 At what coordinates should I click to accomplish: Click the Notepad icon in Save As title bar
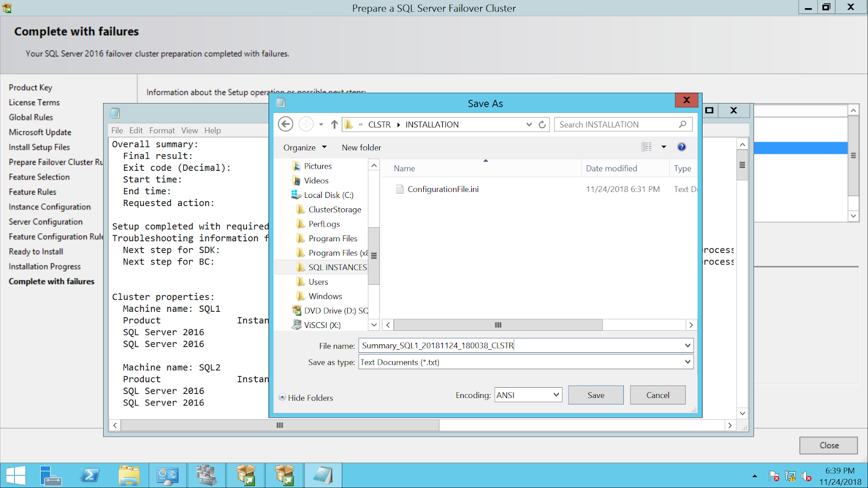click(280, 103)
